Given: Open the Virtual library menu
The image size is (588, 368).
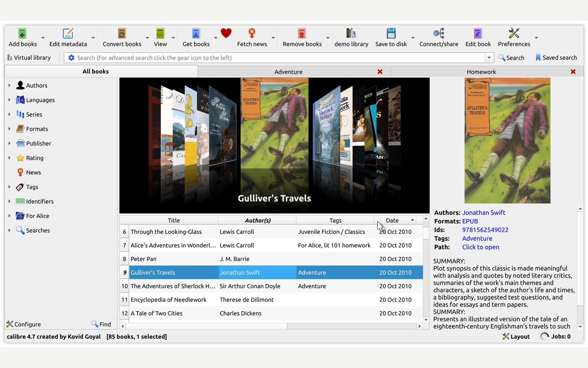Looking at the screenshot, I should [x=29, y=58].
